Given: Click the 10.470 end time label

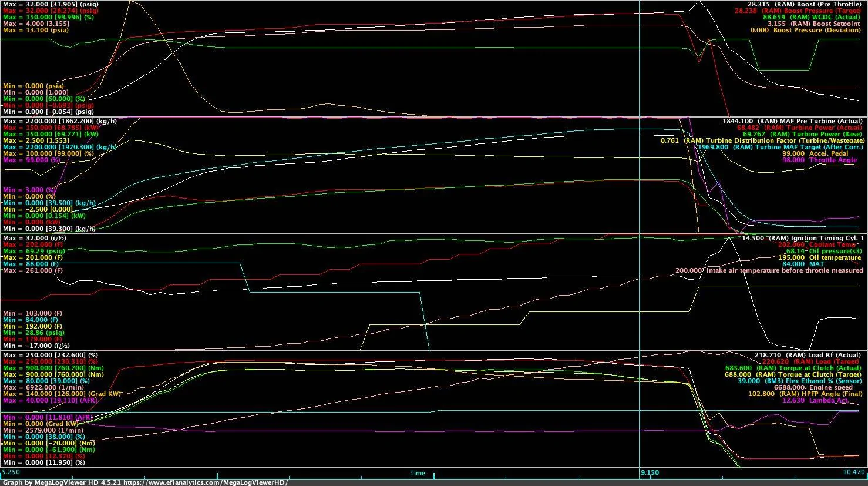Looking at the screenshot, I should pos(853,472).
